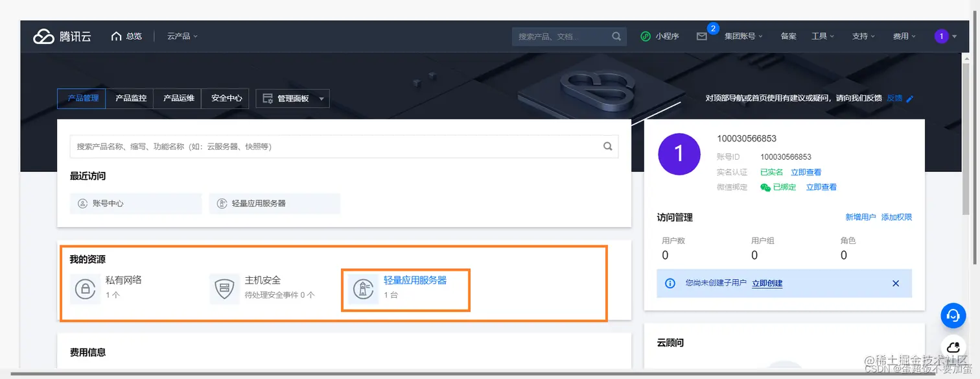Expand the 集团账号 menu
Viewport: 980px width, 379px height.
[x=743, y=36]
